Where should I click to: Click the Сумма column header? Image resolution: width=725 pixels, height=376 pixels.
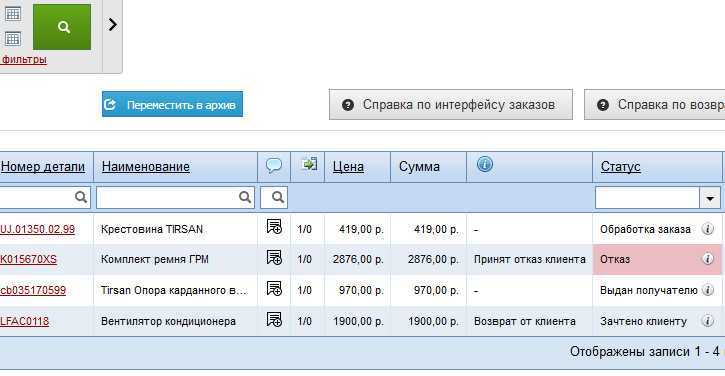(419, 166)
